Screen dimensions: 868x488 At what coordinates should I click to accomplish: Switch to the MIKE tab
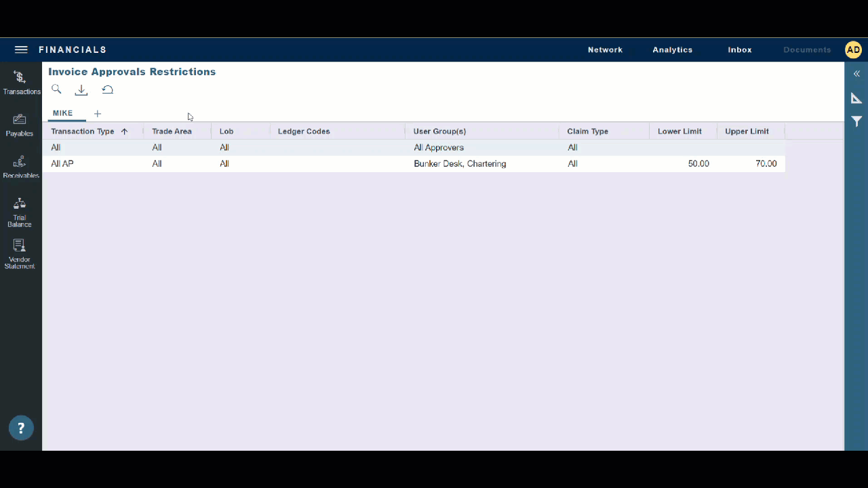[62, 113]
